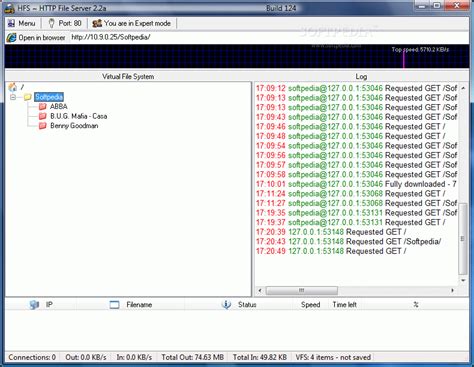Screen dimensions: 474x367
Task: Click the Status column header
Action: (247, 305)
